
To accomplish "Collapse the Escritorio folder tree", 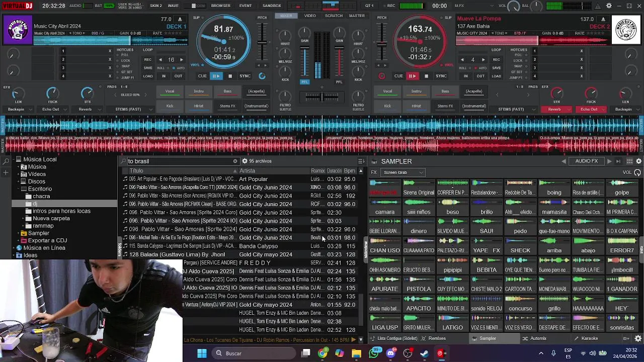I will pos(18,189).
